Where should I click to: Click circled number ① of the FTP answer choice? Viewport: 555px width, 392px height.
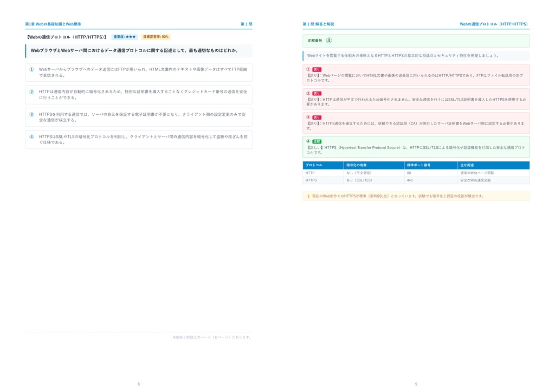coord(31,70)
